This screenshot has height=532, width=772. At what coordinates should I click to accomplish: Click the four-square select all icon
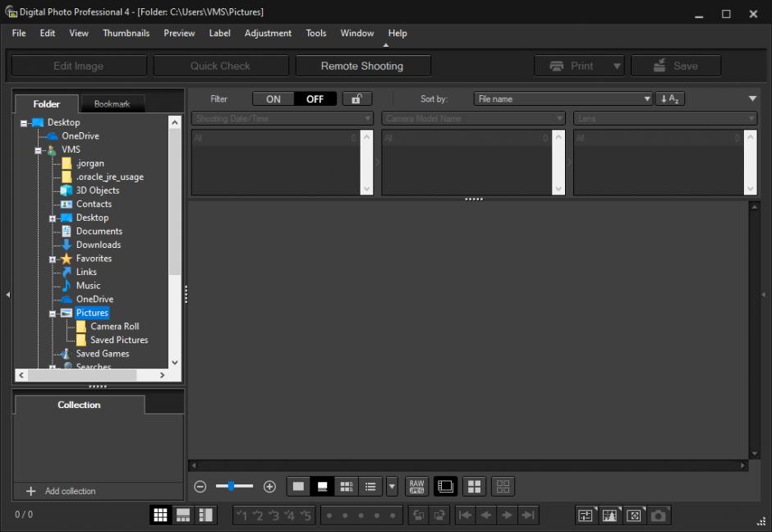474,487
